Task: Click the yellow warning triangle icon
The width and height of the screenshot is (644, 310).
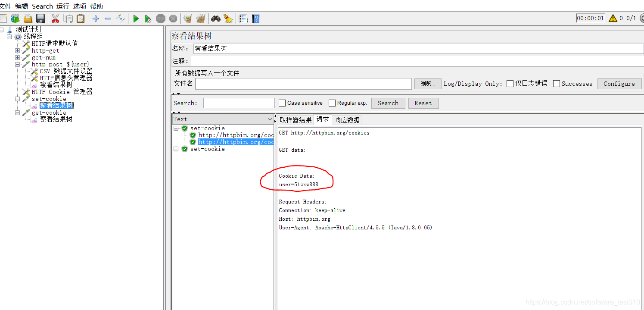Action: coord(613,19)
